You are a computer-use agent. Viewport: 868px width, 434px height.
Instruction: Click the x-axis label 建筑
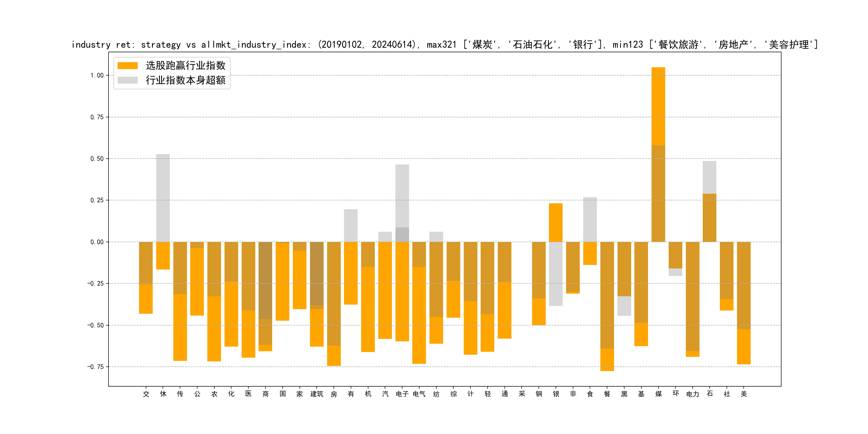[317, 394]
